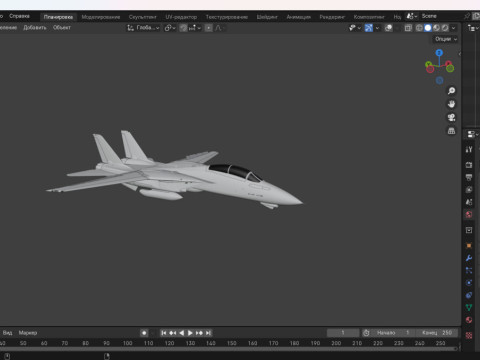Switch to wireframe viewport shading
This screenshot has width=480, height=360.
[419, 28]
